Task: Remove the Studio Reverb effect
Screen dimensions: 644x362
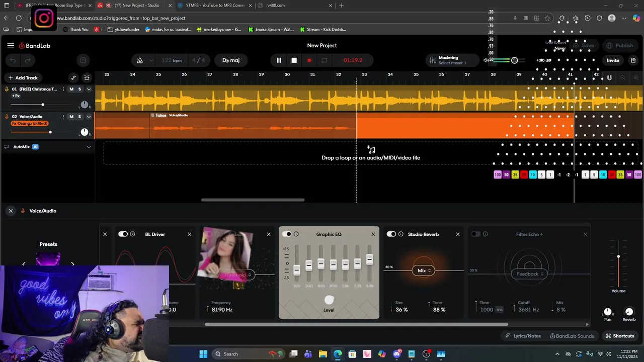Action: [458, 234]
